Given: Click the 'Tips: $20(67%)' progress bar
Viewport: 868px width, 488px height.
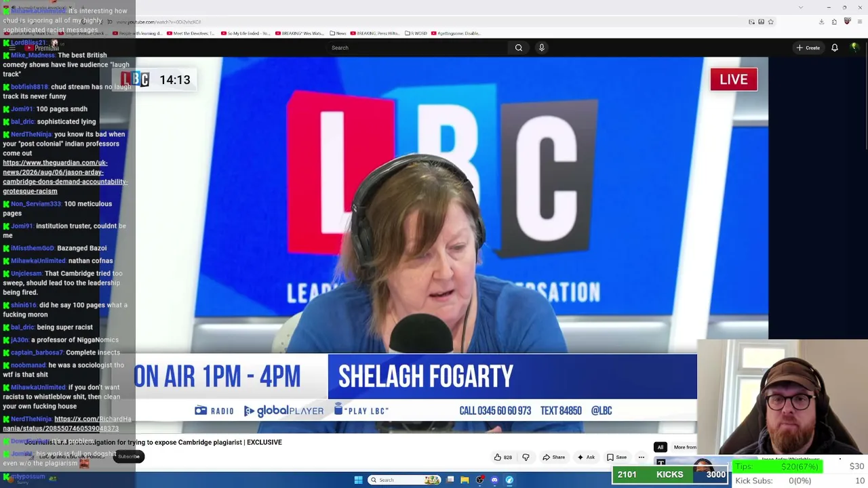Looking at the screenshot, I should [x=777, y=466].
